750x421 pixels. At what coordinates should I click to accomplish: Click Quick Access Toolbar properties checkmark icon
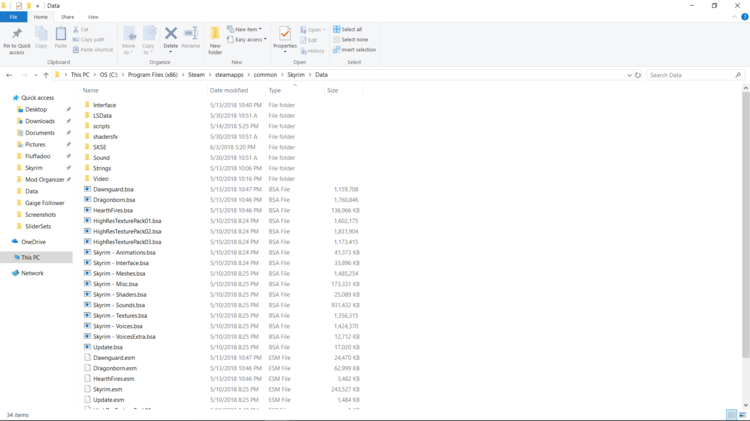click(19, 6)
